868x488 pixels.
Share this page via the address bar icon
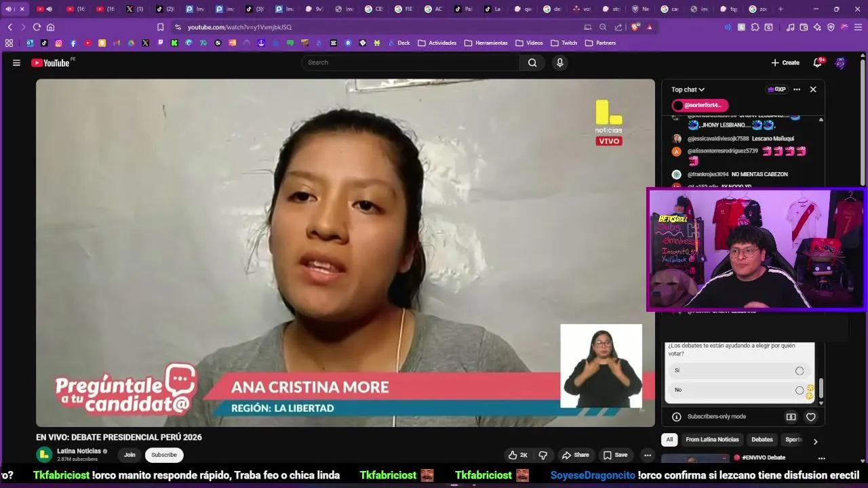click(x=618, y=27)
